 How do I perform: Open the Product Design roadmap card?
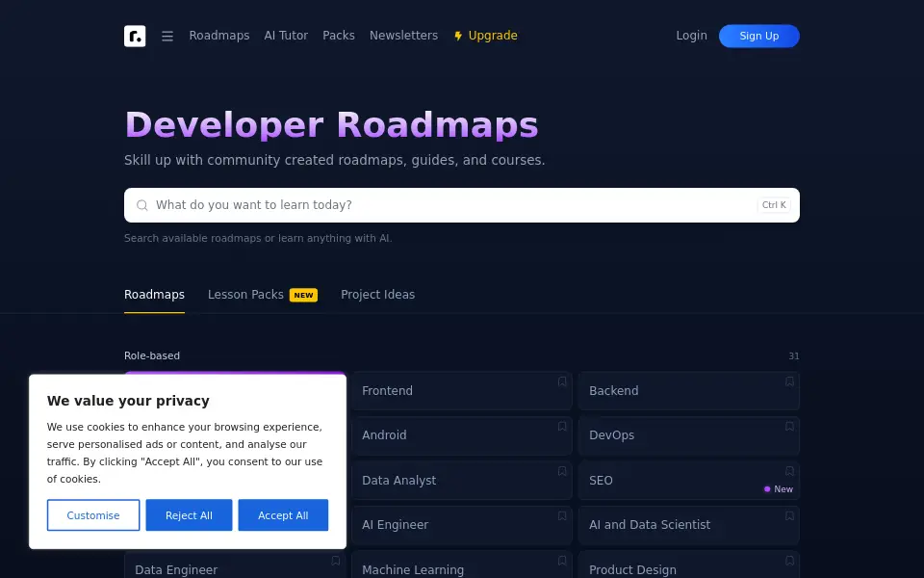(689, 566)
